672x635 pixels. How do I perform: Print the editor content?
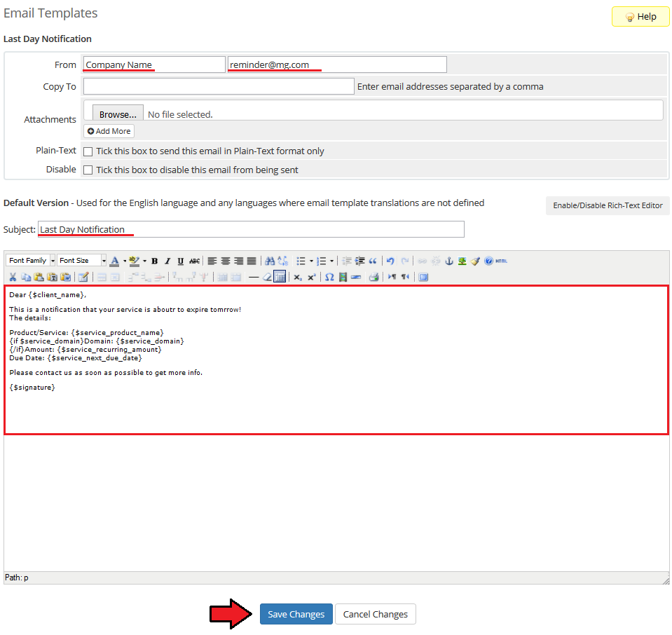point(373,278)
